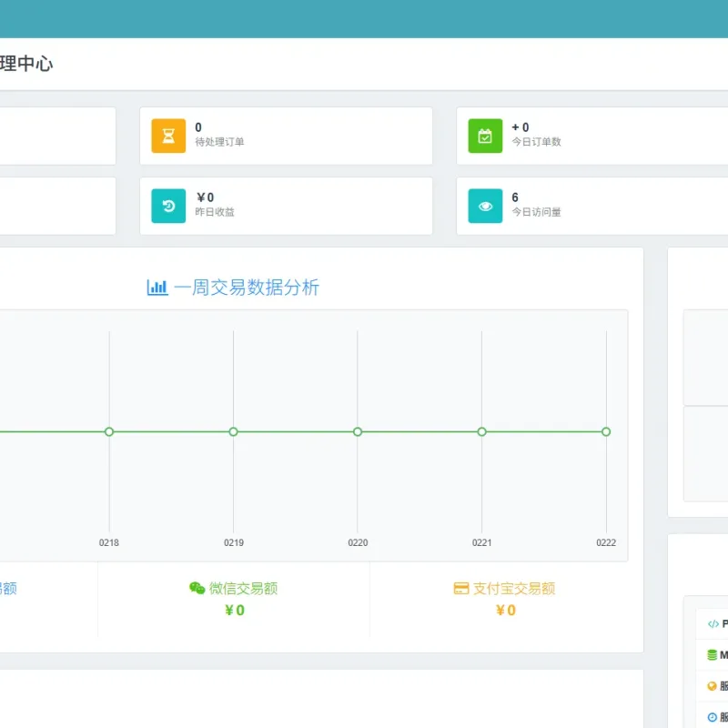Click the bar chart icon beside 一周交易数据分析
This screenshot has height=728, width=728.
tap(157, 288)
